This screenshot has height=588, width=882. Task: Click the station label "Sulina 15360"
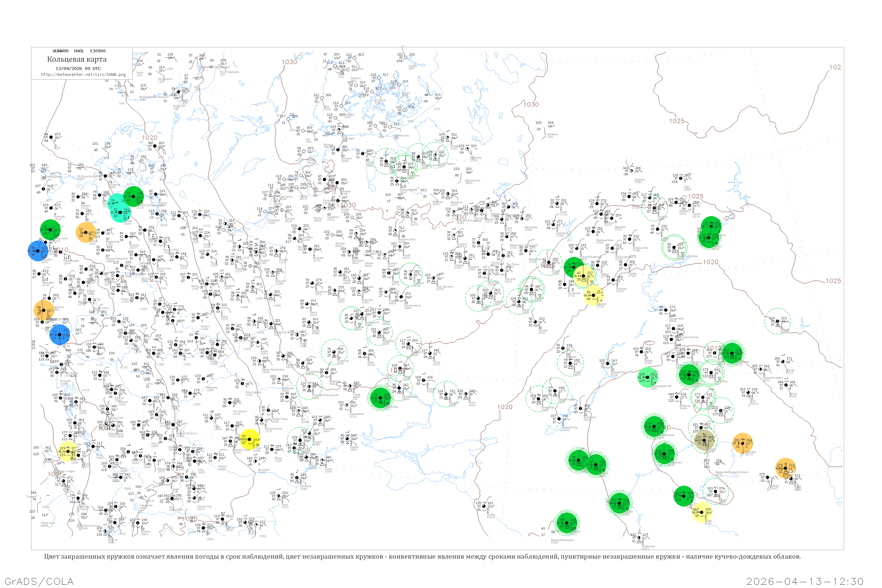point(328,470)
